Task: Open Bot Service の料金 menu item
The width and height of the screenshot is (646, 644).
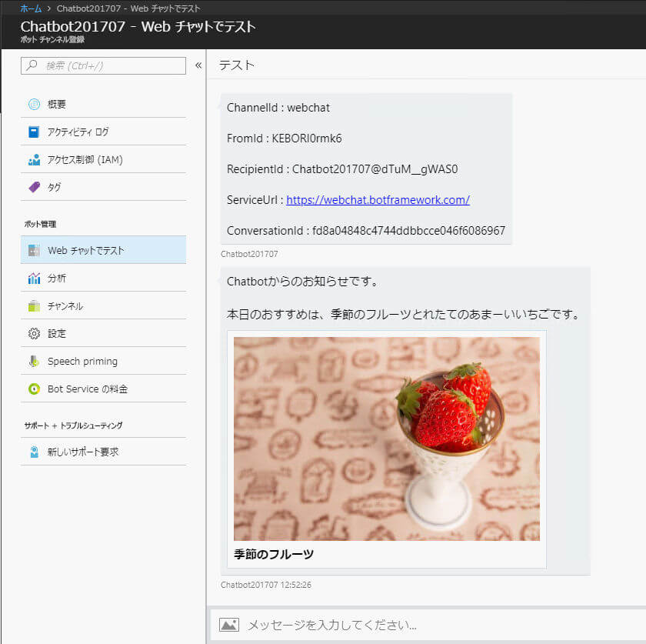Action: 103,389
